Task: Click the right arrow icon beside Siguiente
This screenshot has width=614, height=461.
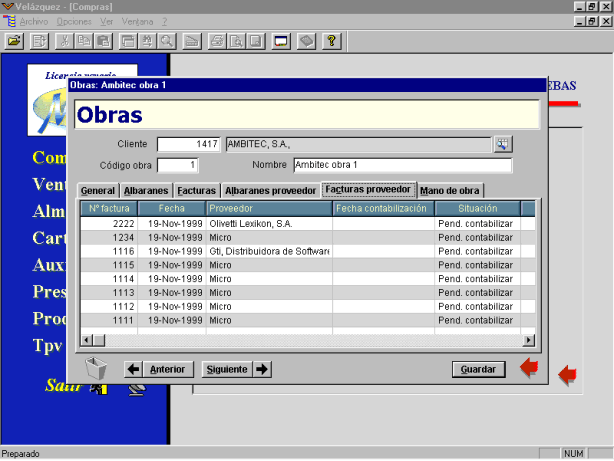Action: (x=262, y=369)
